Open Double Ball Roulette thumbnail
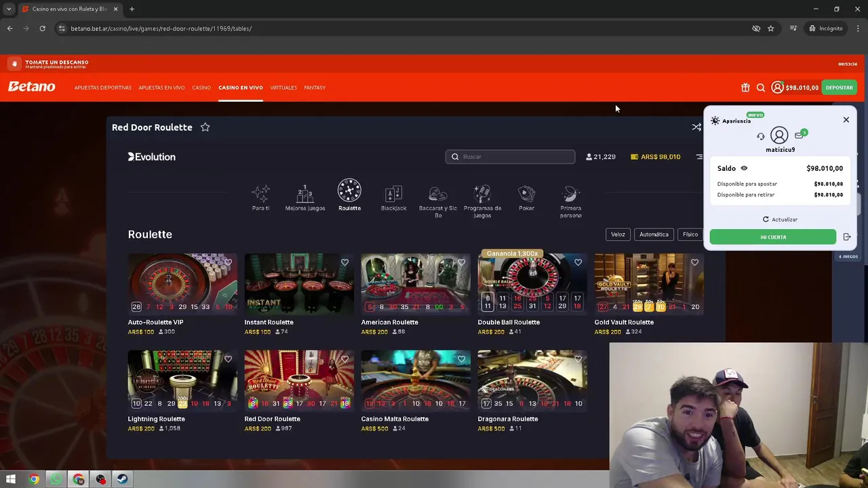The image size is (868, 488). point(532,284)
